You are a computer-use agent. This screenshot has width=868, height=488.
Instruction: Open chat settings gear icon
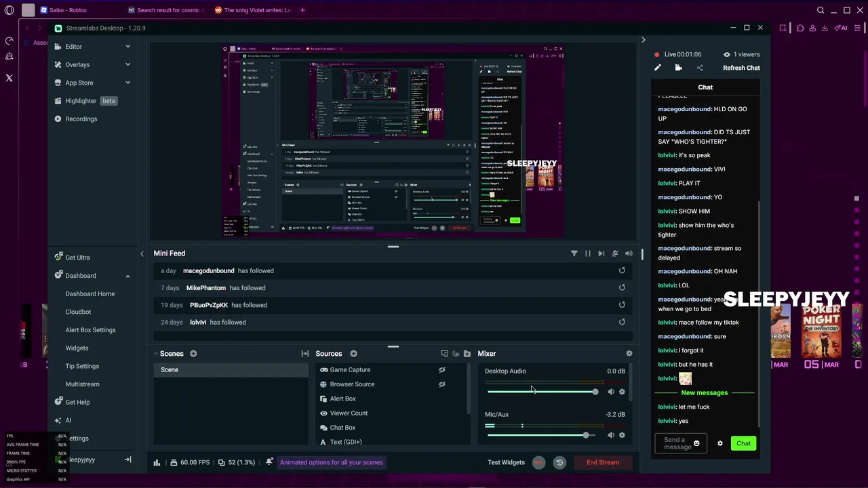[720, 443]
